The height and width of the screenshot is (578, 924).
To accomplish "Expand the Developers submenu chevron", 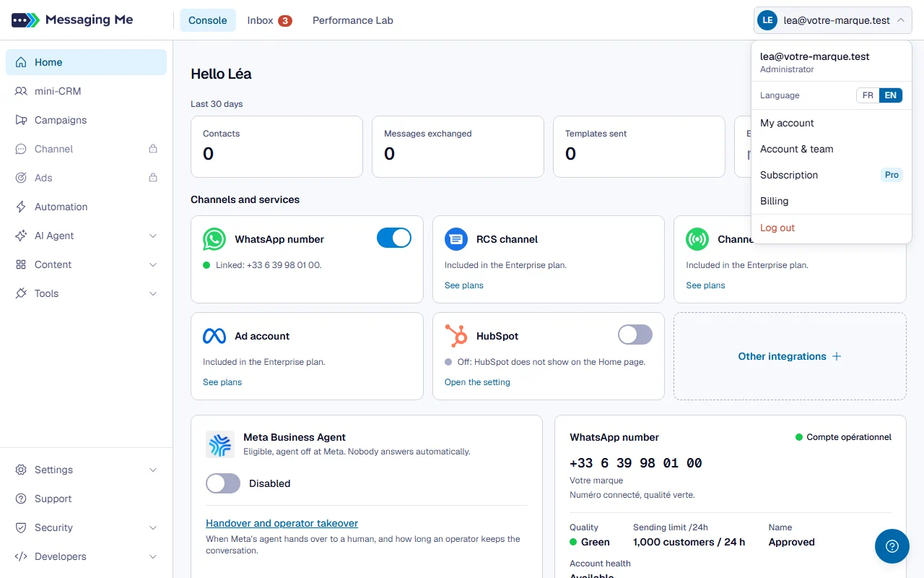I will [x=153, y=556].
